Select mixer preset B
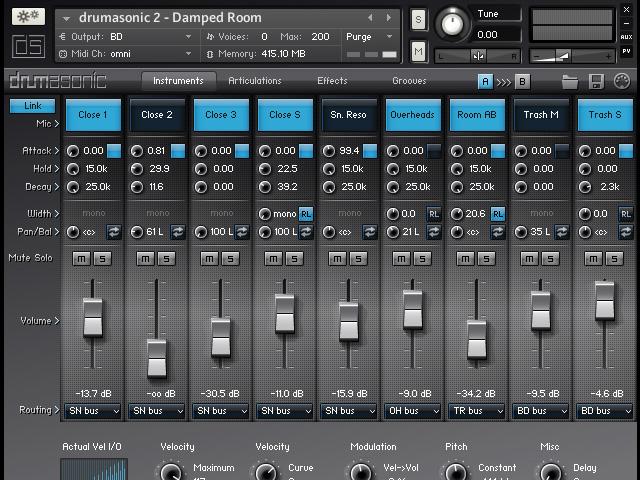640x480 pixels. pyautogui.click(x=523, y=82)
